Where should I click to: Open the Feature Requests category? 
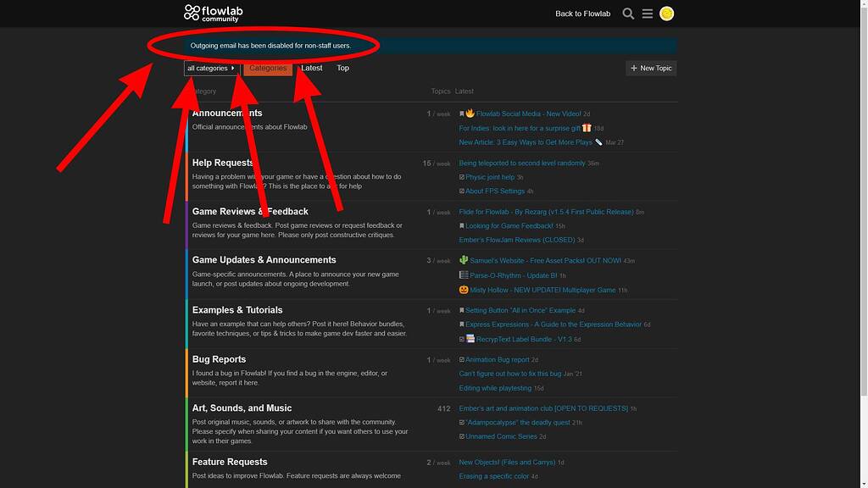[230, 462]
